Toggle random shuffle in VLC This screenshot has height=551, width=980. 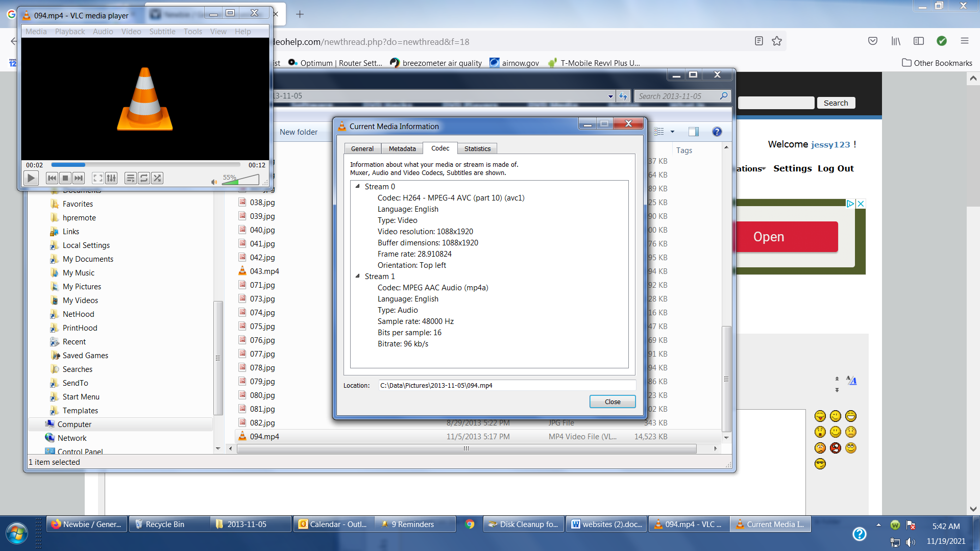coord(157,178)
